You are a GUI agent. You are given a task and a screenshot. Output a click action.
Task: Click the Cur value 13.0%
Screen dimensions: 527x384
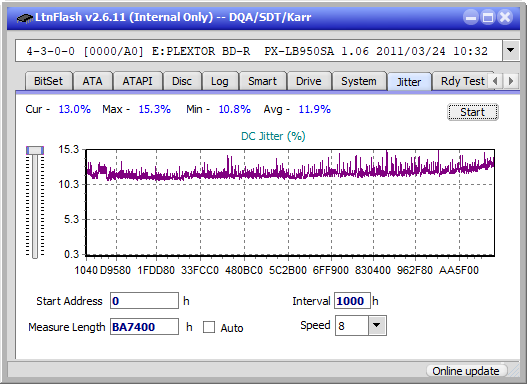[74, 109]
